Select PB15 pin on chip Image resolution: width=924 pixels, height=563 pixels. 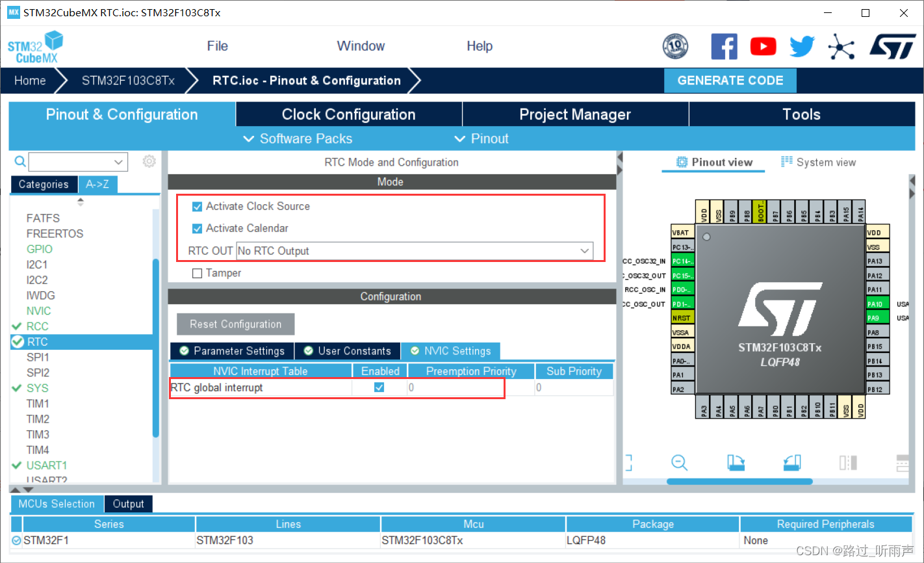(x=878, y=347)
